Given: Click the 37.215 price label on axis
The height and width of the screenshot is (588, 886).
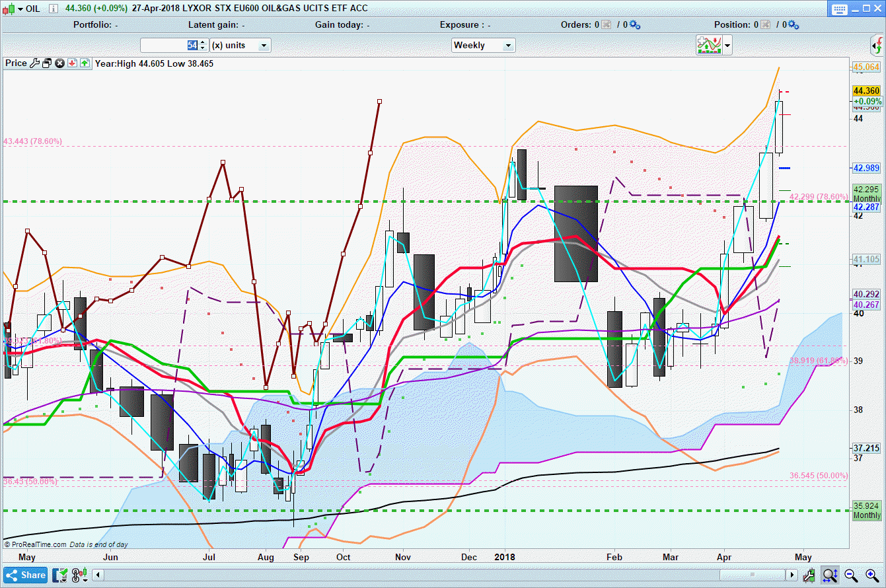Looking at the screenshot, I should (x=866, y=448).
